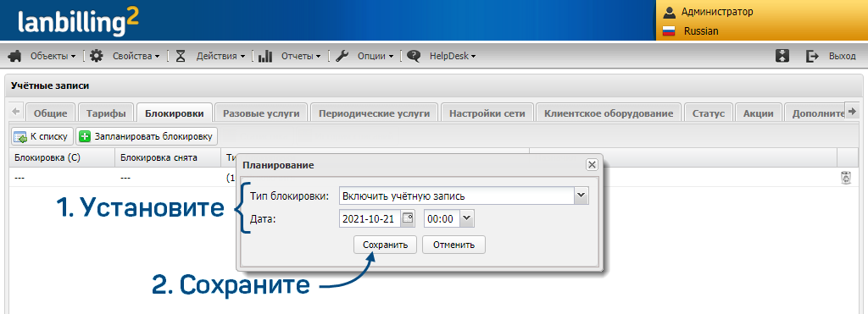This screenshot has width=868, height=314.
Task: Click the К списку list icon
Action: [20, 136]
